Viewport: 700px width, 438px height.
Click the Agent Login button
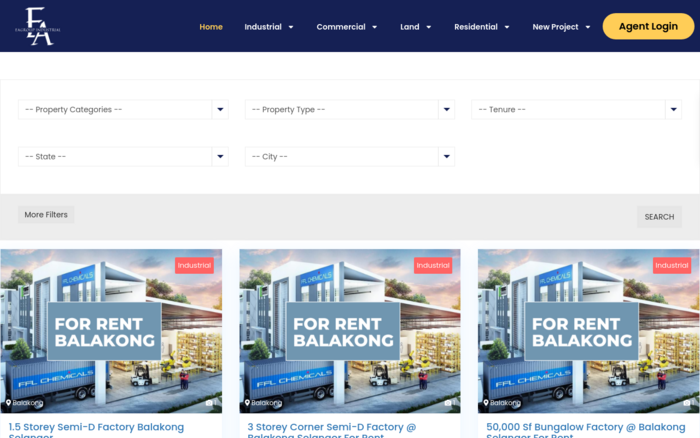tap(648, 26)
